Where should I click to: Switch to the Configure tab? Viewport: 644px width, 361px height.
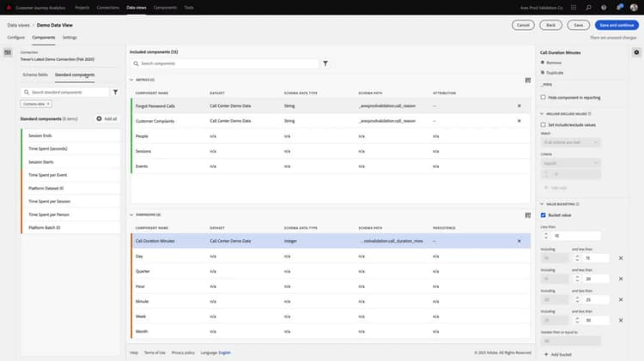pyautogui.click(x=16, y=38)
